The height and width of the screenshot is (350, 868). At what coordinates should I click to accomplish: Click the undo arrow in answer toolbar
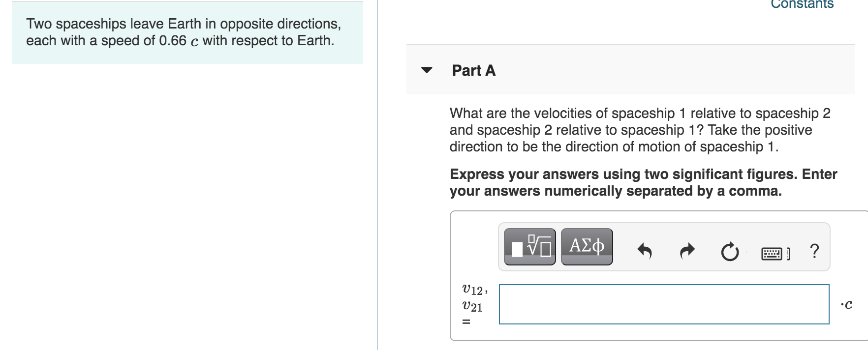tap(644, 251)
